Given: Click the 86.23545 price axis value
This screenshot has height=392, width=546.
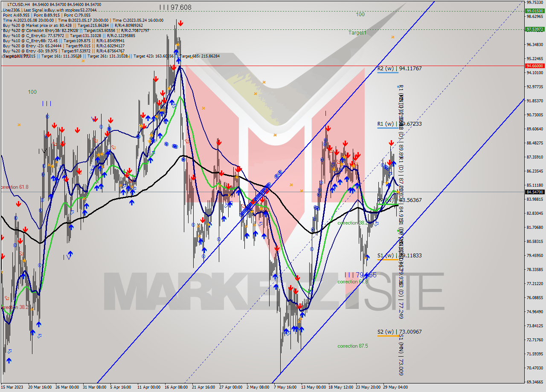Looking at the screenshot, I should coord(535,171).
